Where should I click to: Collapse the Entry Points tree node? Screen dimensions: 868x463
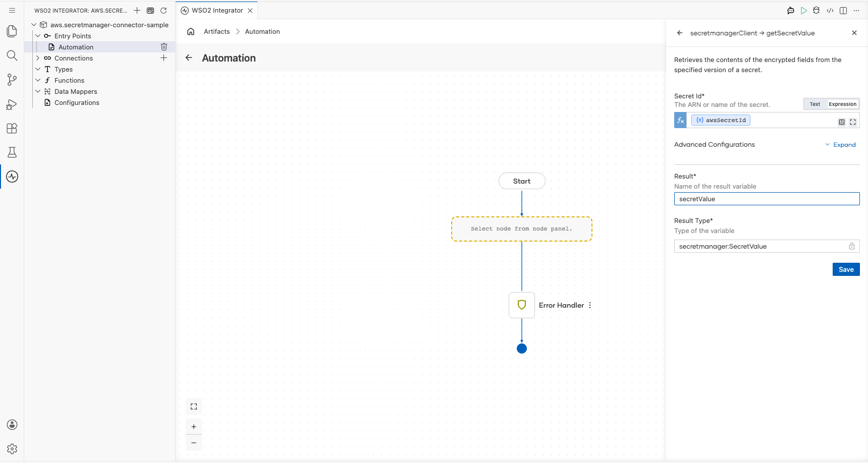tap(38, 36)
